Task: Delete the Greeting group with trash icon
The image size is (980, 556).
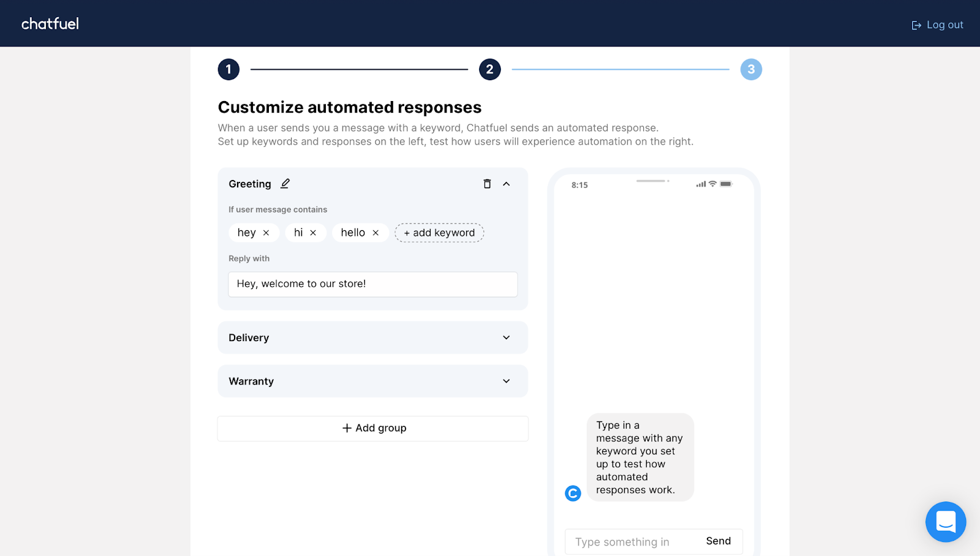Action: (x=487, y=184)
